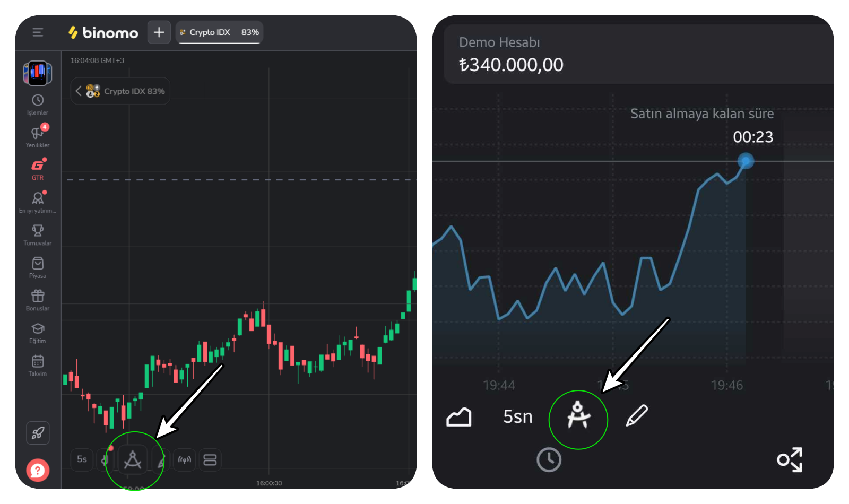Screen dimensions: 849x504
Task: Click the rocket icon at the sidebar bottom
Action: pos(37,433)
